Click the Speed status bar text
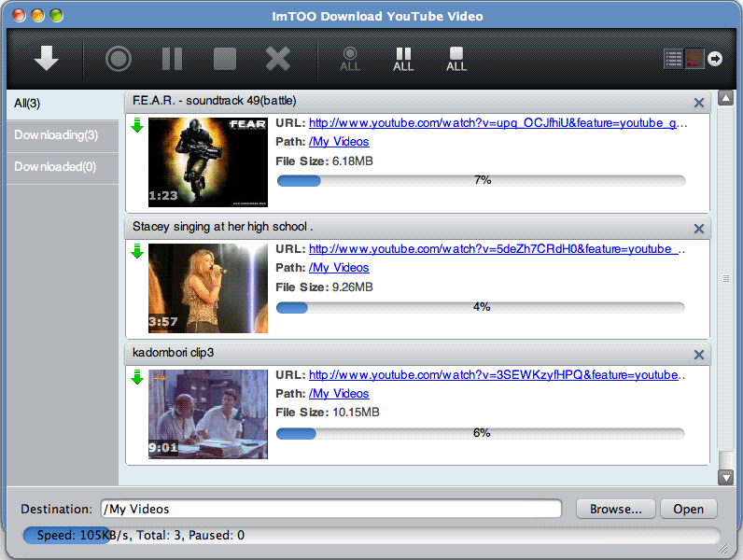743x560 pixels. [x=141, y=536]
